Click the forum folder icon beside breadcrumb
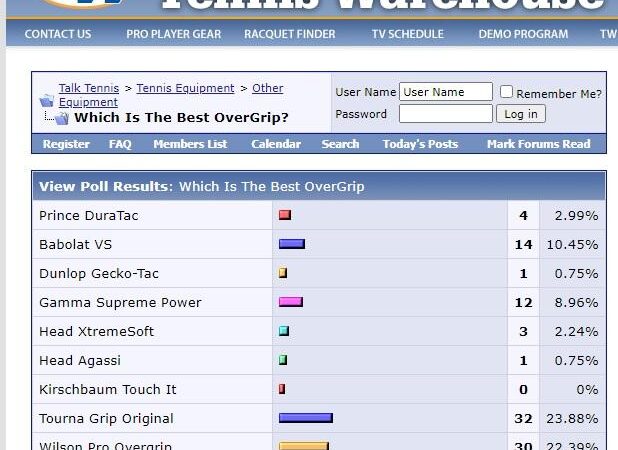Screen dimensions: 618x450 coord(46,100)
